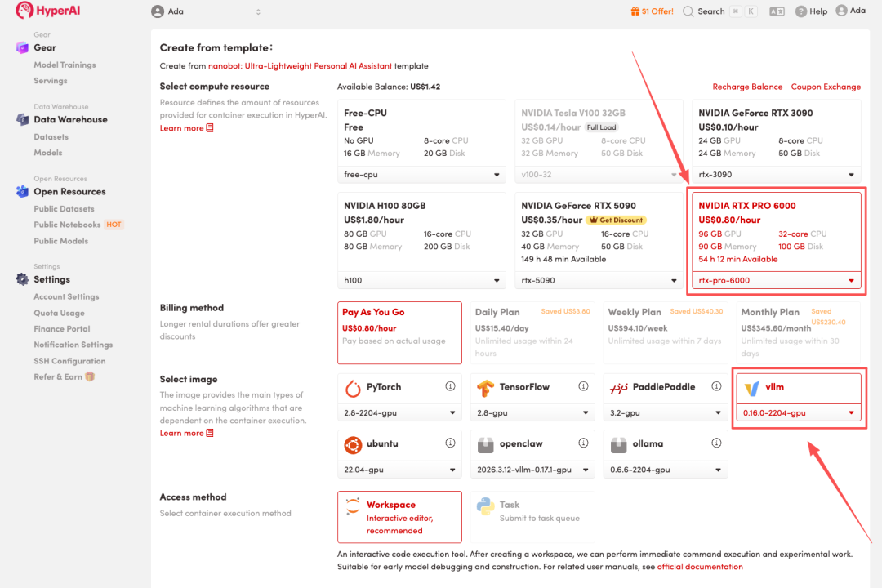Open the Ada workspace switcher at top
882x588 pixels.
tap(206, 11)
